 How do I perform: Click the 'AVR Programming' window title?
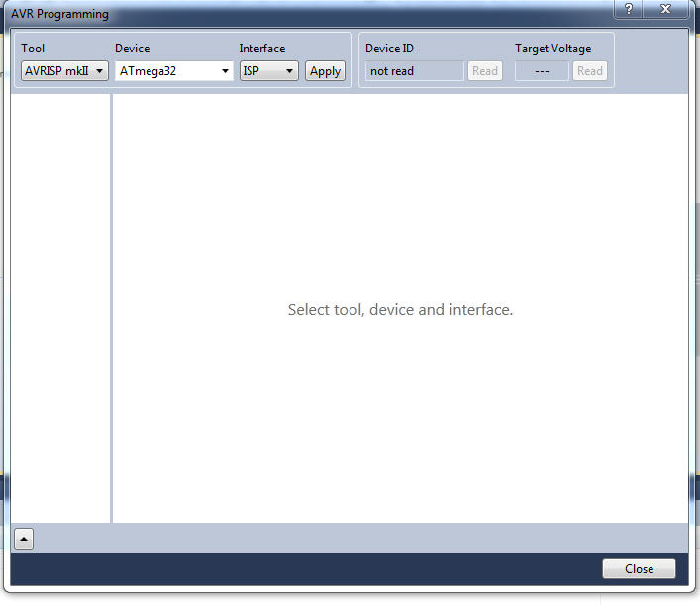click(59, 14)
